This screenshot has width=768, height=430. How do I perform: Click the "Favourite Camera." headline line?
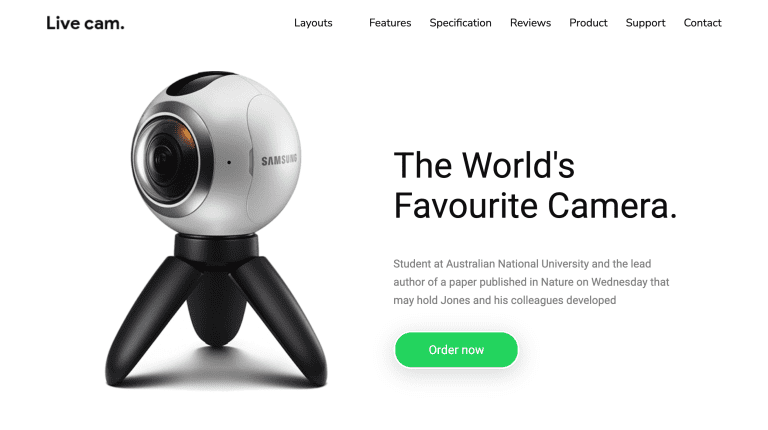pyautogui.click(x=535, y=206)
